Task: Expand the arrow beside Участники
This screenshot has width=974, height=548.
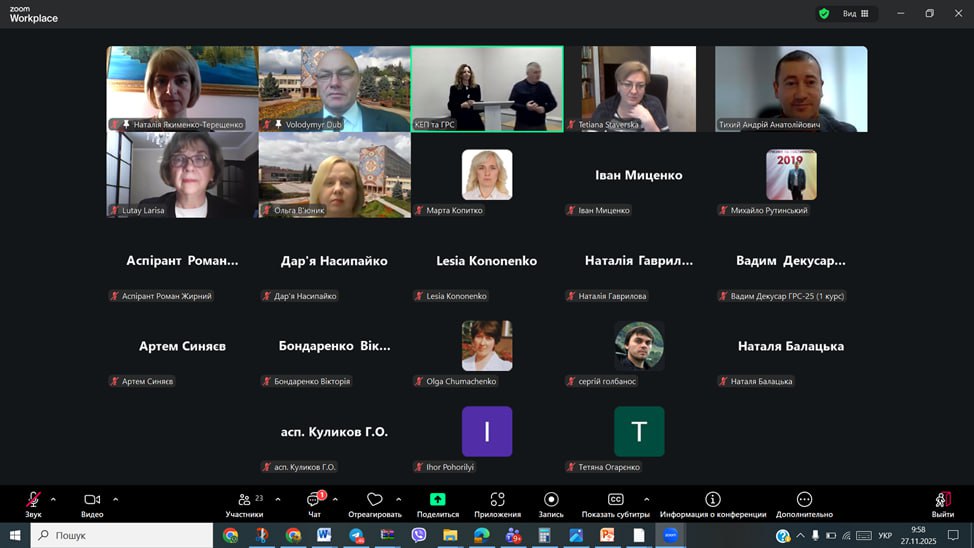Action: [x=277, y=499]
